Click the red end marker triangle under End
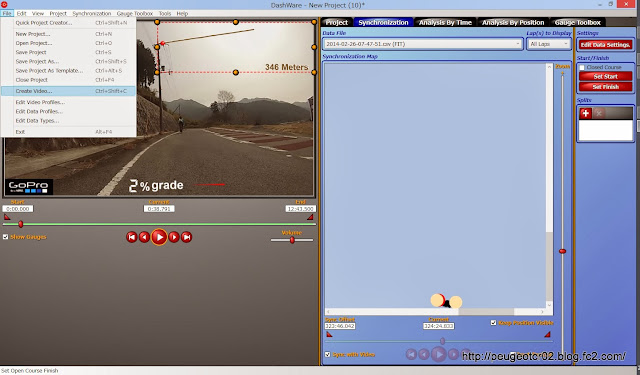Viewport: 640px width, 375px height. [310, 217]
